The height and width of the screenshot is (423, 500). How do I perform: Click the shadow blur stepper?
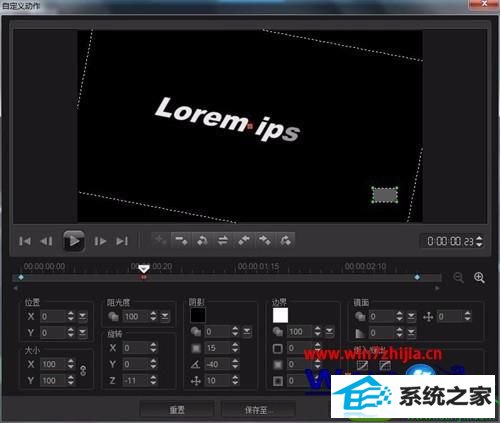tap(235, 348)
